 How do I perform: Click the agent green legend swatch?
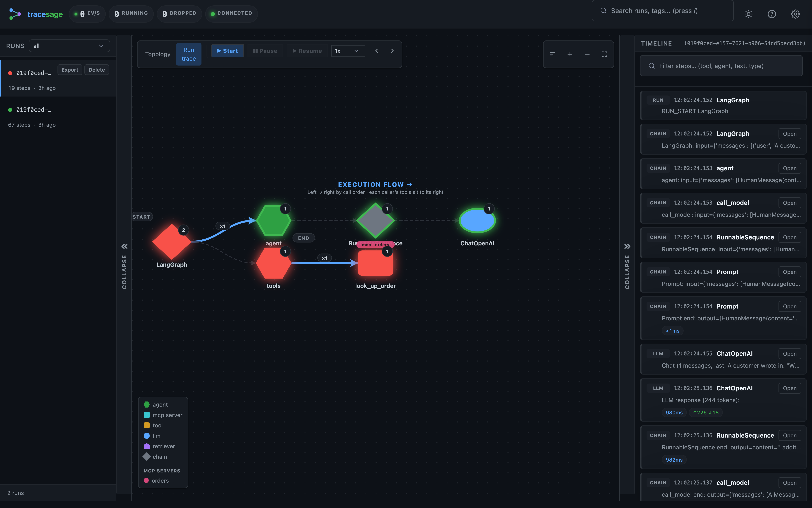click(147, 405)
